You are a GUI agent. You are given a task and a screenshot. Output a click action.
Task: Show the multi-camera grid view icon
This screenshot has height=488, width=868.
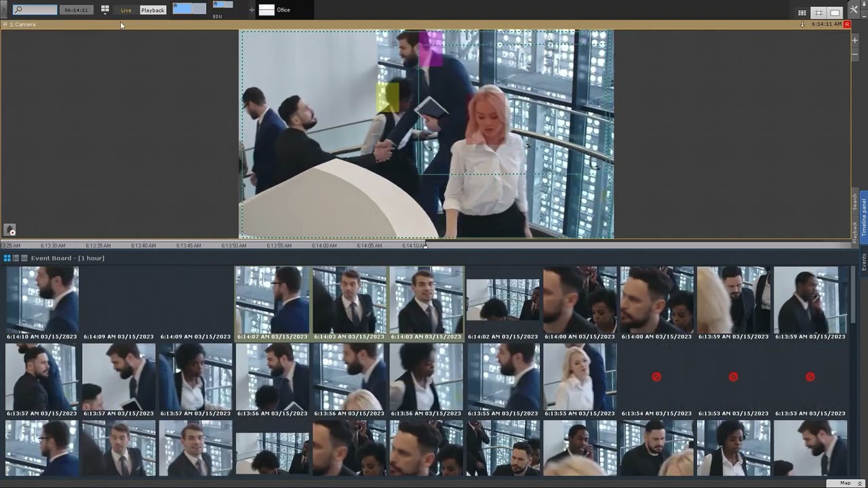802,13
